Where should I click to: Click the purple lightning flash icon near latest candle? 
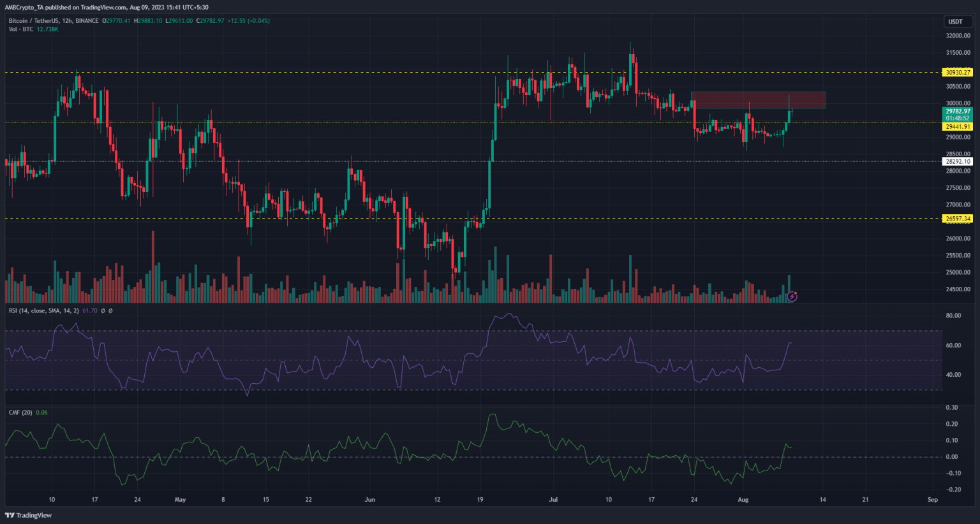(x=792, y=295)
